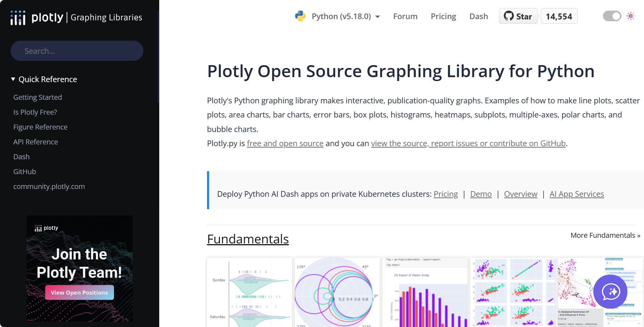Open the Python (v5.18.0) language dropdown

pyautogui.click(x=346, y=16)
